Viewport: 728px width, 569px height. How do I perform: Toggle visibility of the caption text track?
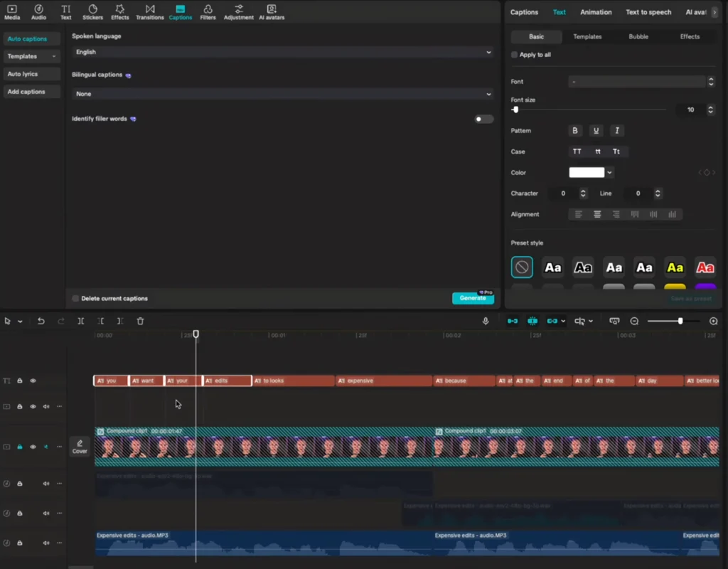point(33,381)
